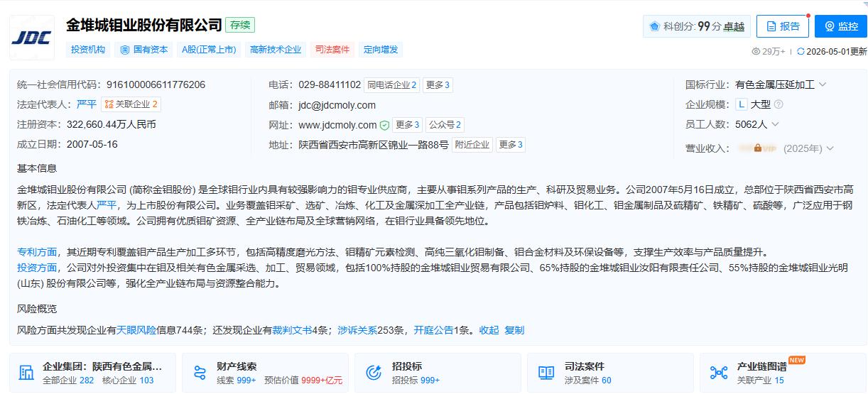Click email jdc@jdcmoly.com
Image resolution: width=868 pixels, height=394 pixels.
tap(337, 105)
